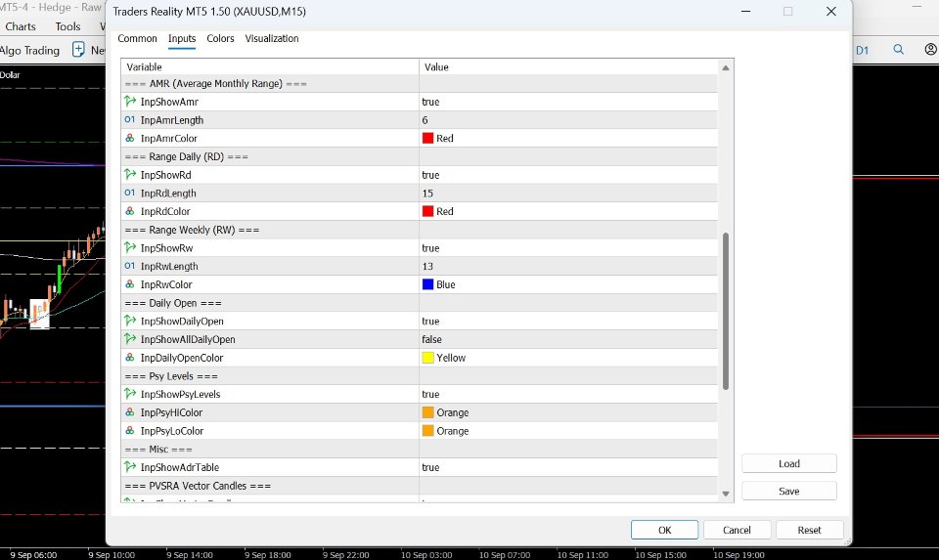The width and height of the screenshot is (939, 560).
Task: Select the Range Daily (RD) section row
Action: click(x=420, y=156)
